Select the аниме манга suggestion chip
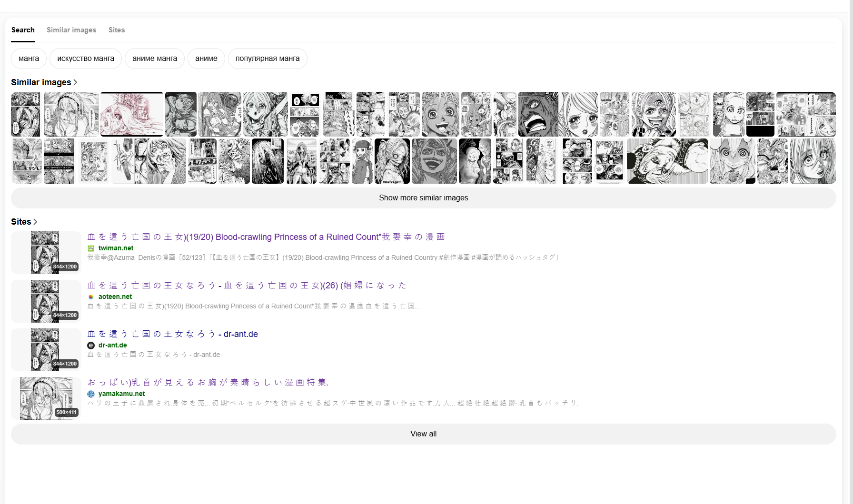 click(x=155, y=59)
